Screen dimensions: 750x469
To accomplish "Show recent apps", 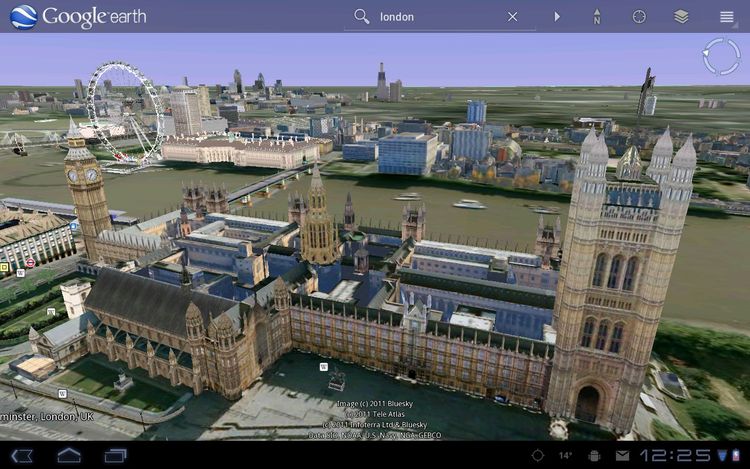I will (x=115, y=455).
